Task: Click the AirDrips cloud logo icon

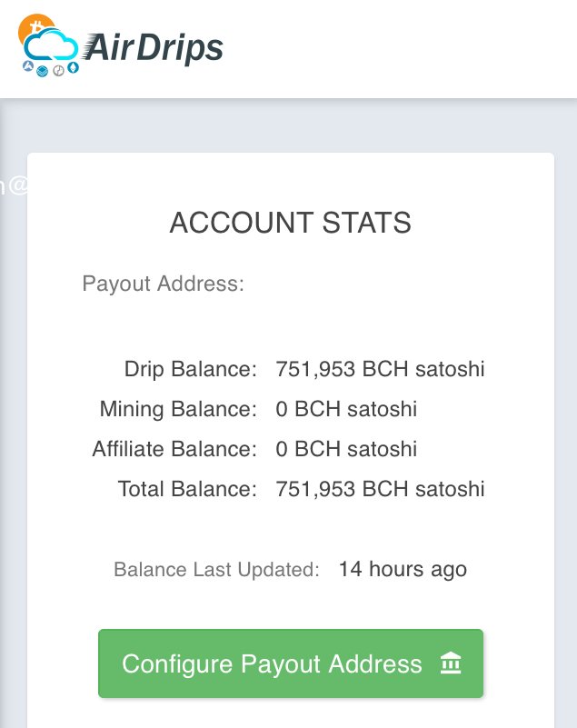Action: 51,45
